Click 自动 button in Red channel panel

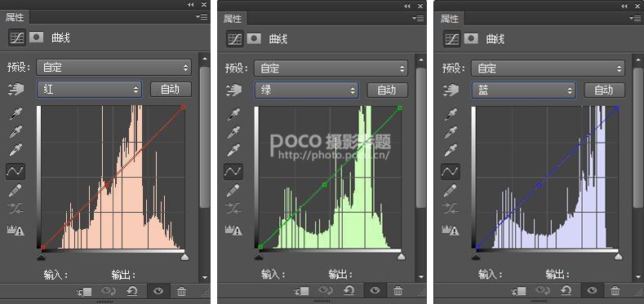[x=171, y=90]
